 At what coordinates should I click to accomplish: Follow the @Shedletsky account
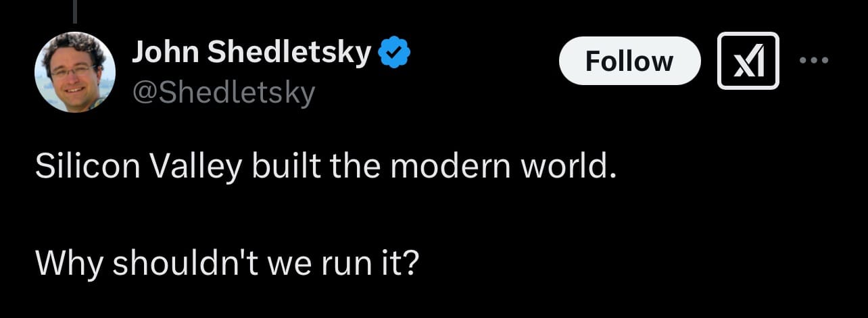point(629,61)
